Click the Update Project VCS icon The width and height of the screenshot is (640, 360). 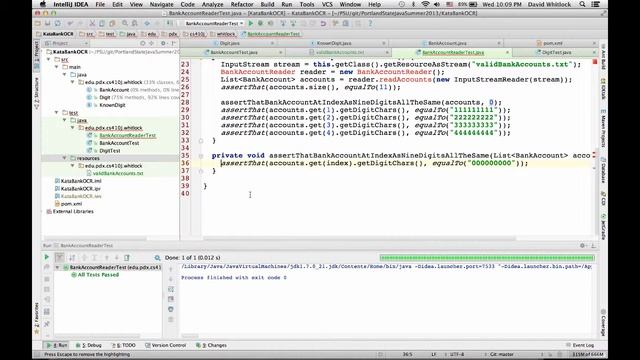tap(283, 23)
